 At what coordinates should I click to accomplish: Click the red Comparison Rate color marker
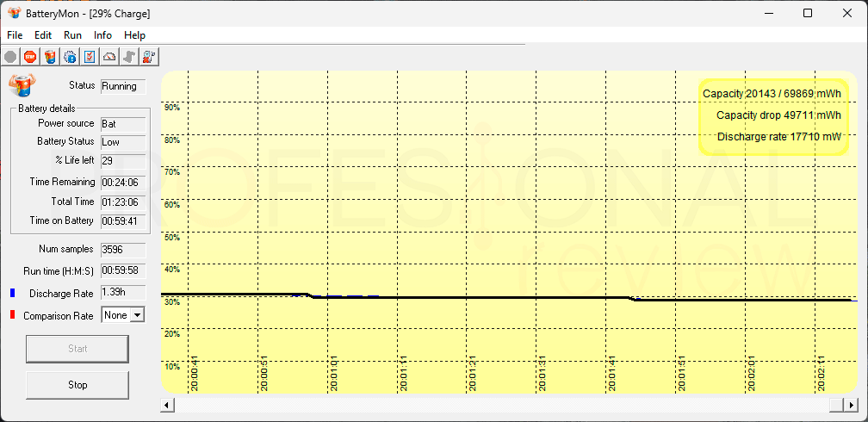[x=12, y=314]
